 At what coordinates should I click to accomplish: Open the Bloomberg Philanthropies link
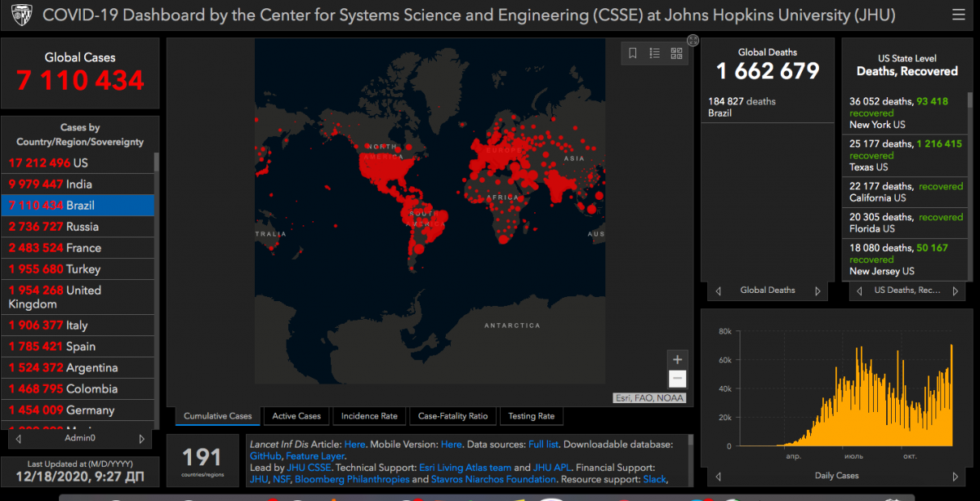pos(351,480)
